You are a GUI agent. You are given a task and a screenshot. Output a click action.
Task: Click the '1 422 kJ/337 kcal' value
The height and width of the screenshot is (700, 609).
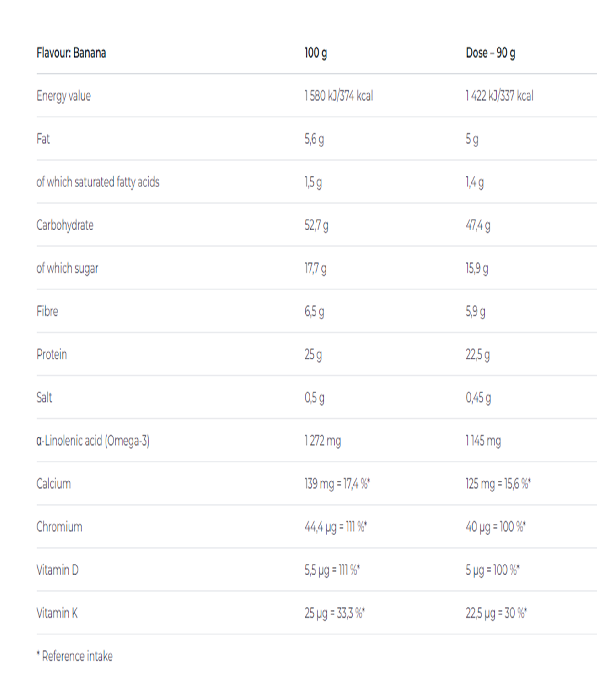499,96
